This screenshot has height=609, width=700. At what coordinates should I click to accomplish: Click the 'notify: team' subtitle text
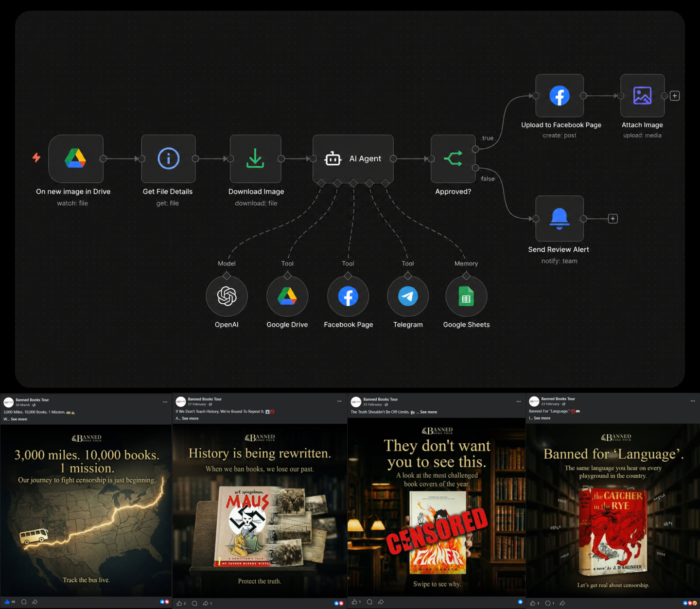(x=560, y=261)
